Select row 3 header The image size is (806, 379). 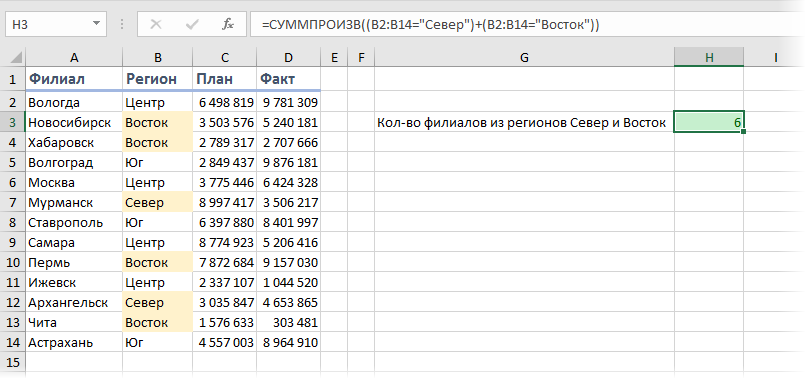point(13,122)
